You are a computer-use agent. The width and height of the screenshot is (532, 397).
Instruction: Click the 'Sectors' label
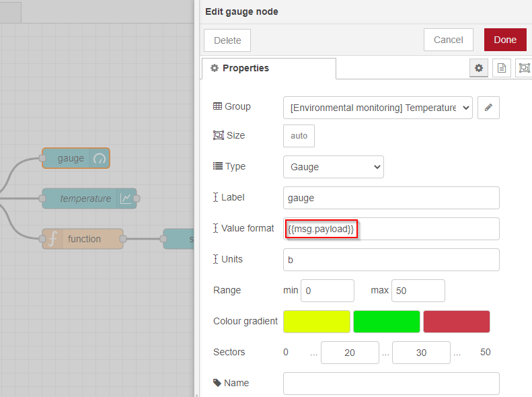point(229,352)
